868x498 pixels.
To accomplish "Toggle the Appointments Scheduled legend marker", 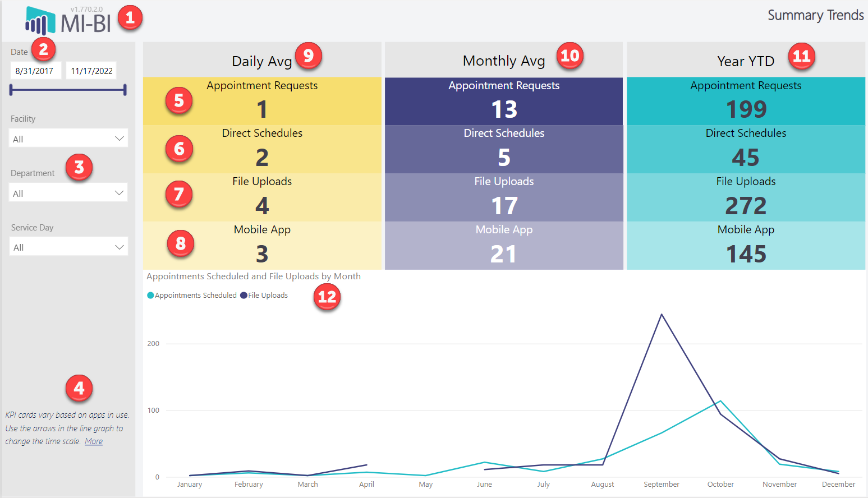I will pyautogui.click(x=150, y=295).
